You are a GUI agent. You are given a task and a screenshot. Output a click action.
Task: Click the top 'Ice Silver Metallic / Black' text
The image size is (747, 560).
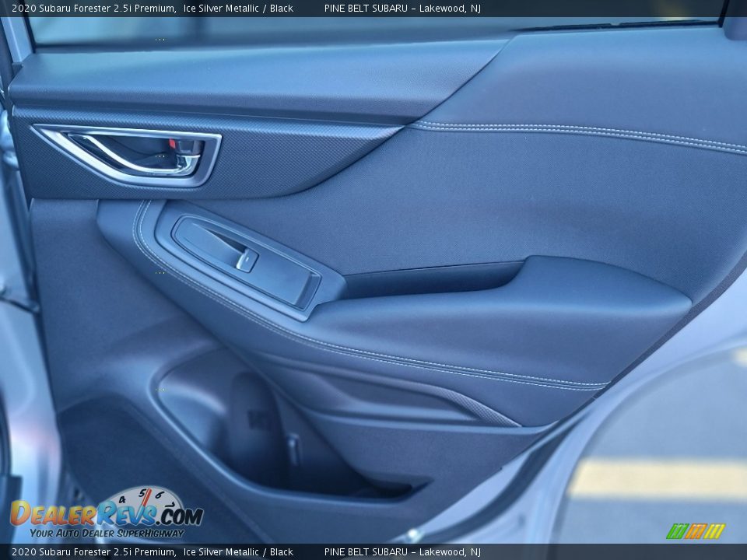pyautogui.click(x=238, y=9)
